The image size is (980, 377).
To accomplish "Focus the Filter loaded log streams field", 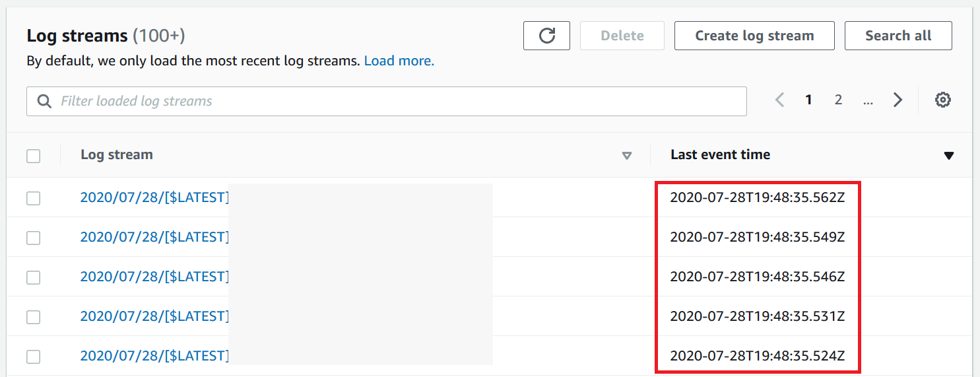I will (x=387, y=102).
